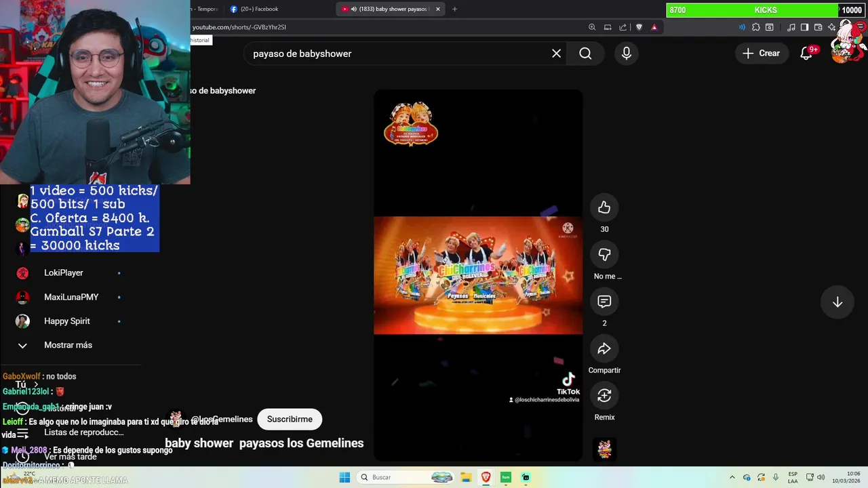This screenshot has height=488, width=868.
Task: Click the Los Gemelines channel avatar
Action: (176, 418)
